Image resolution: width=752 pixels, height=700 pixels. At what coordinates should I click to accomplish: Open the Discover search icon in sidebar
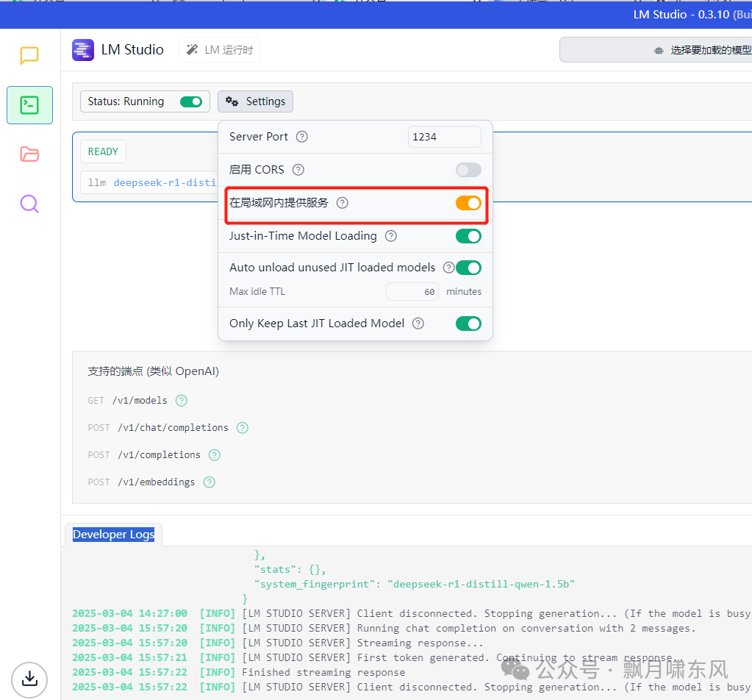coord(29,204)
